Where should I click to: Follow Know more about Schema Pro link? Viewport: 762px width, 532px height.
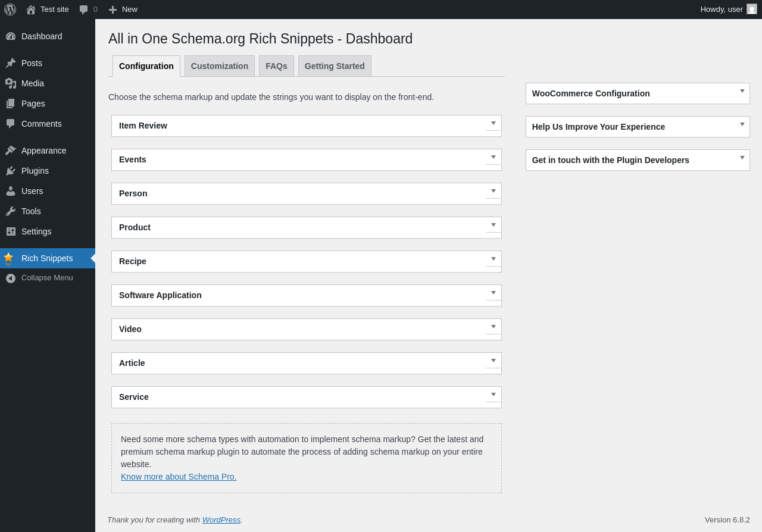coord(179,477)
